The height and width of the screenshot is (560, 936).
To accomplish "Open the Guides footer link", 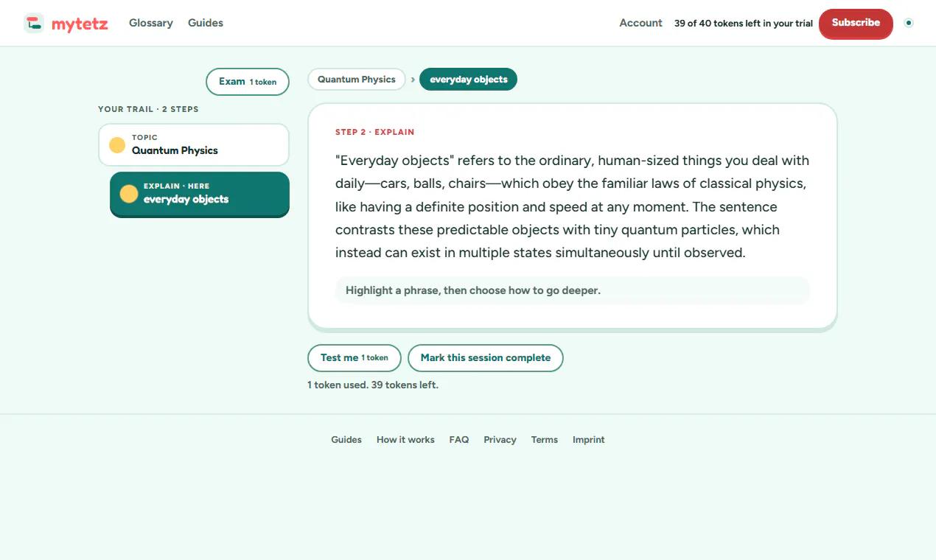I will point(346,440).
